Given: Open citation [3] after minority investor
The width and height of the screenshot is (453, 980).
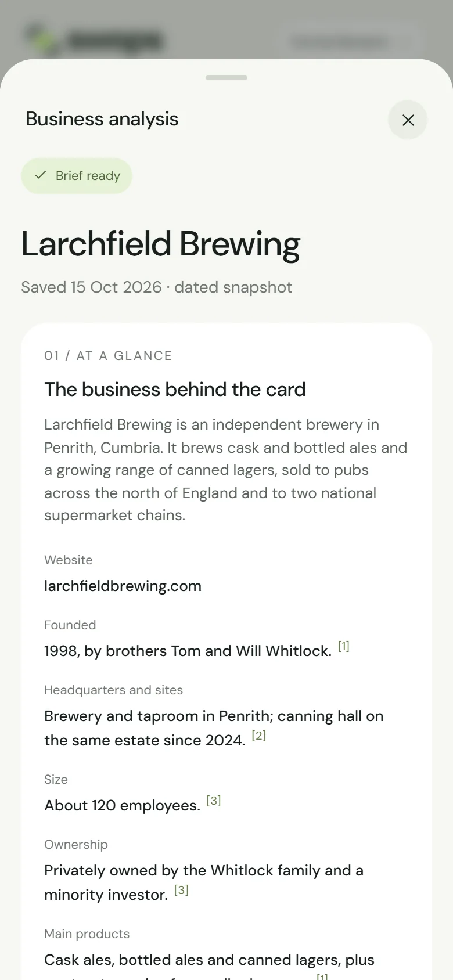Looking at the screenshot, I should pyautogui.click(x=181, y=890).
